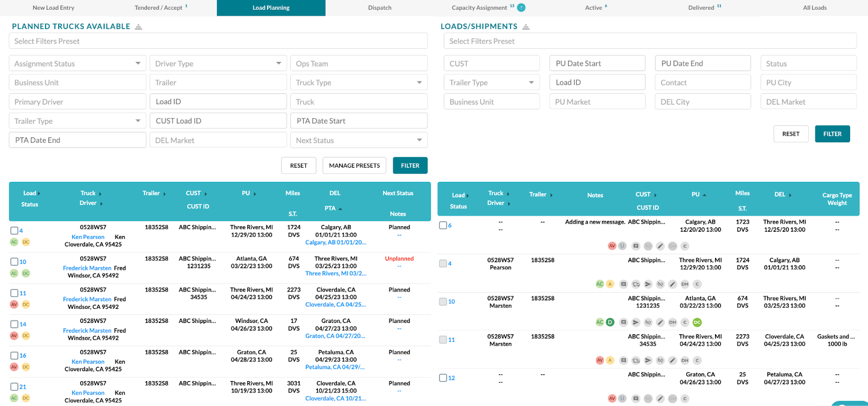Image resolution: width=868 pixels, height=406 pixels.
Task: Click the send icon for load 10 in Loads/Shipments
Action: pyautogui.click(x=636, y=322)
